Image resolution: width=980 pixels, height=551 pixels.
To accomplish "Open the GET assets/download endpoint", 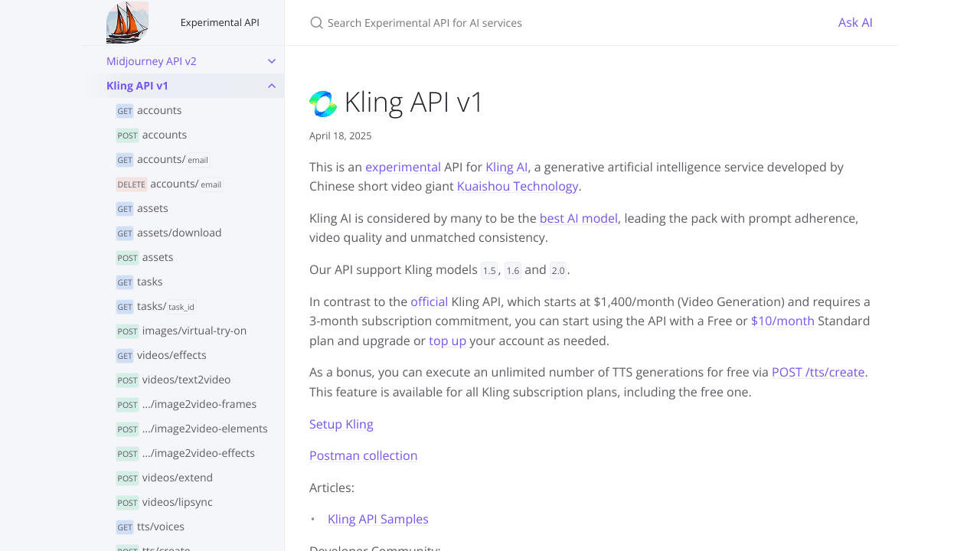I will click(x=169, y=233).
